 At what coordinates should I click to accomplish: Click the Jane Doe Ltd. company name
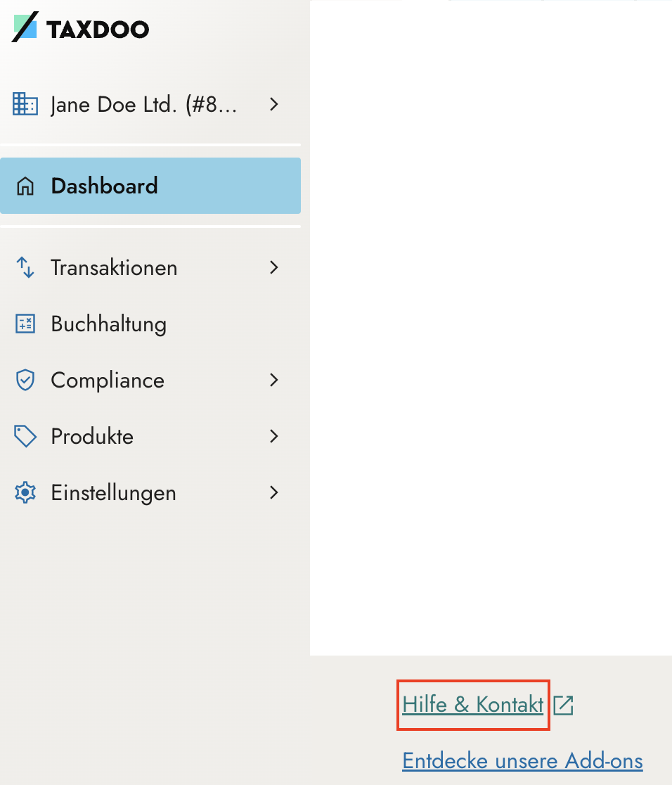pos(143,106)
